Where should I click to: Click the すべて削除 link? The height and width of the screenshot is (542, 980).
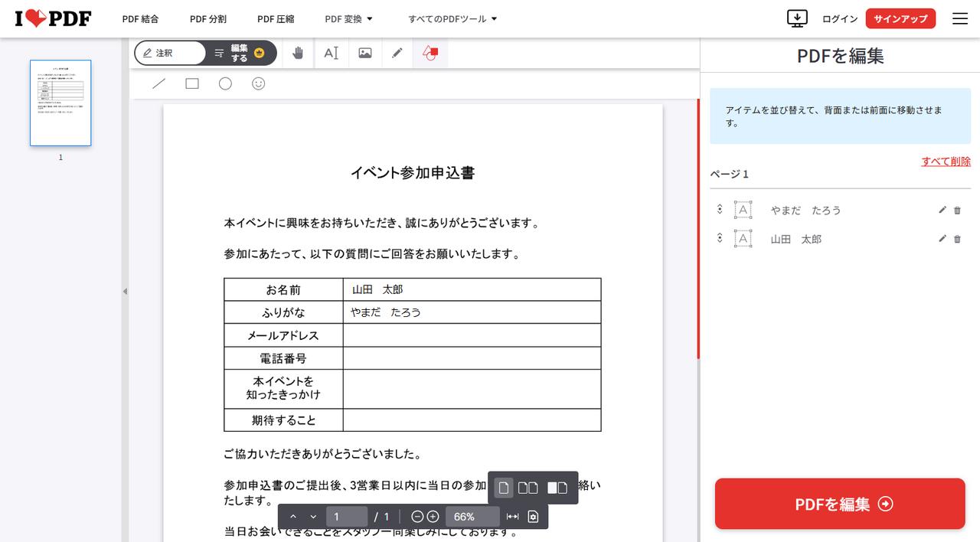946,162
